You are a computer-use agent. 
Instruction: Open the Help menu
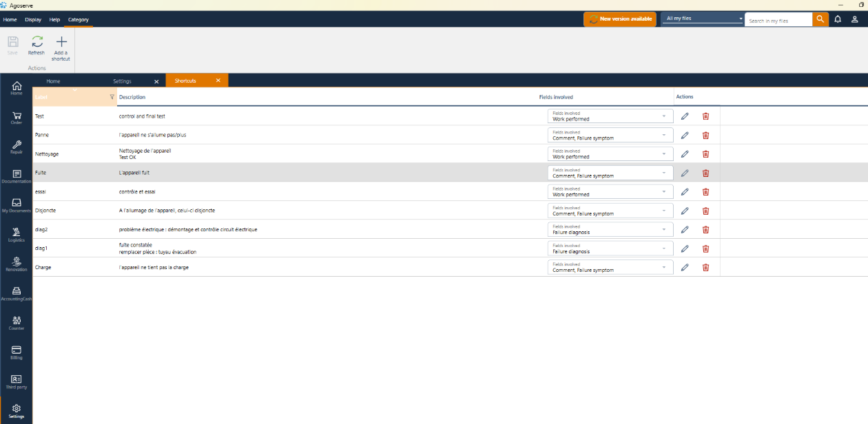[x=55, y=19]
